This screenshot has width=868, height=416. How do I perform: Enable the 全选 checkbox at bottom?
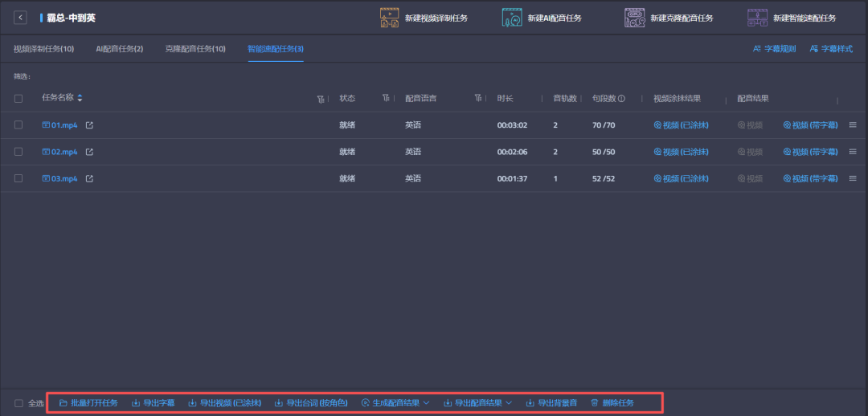coord(18,403)
